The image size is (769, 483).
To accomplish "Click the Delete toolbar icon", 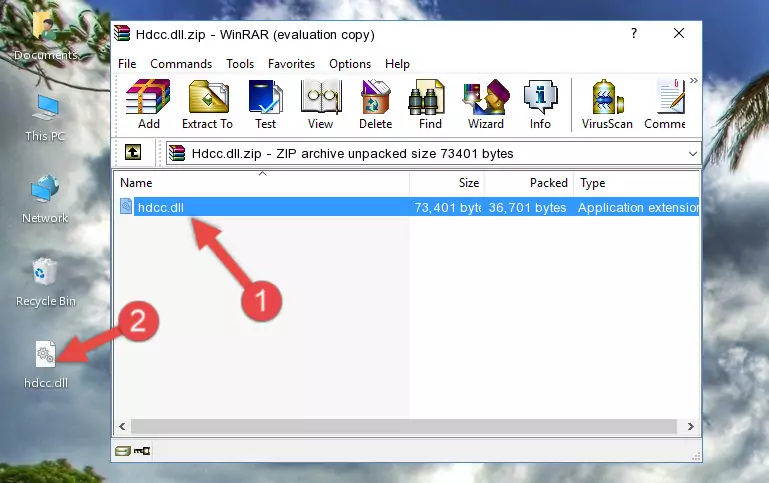I will point(376,104).
